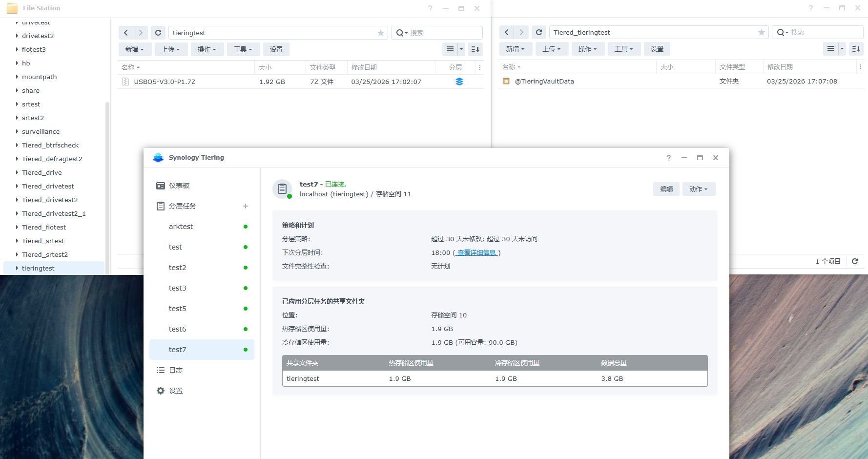Image resolution: width=868 pixels, height=459 pixels.
Task: Add a new tiering task with the plus icon
Action: coord(246,206)
